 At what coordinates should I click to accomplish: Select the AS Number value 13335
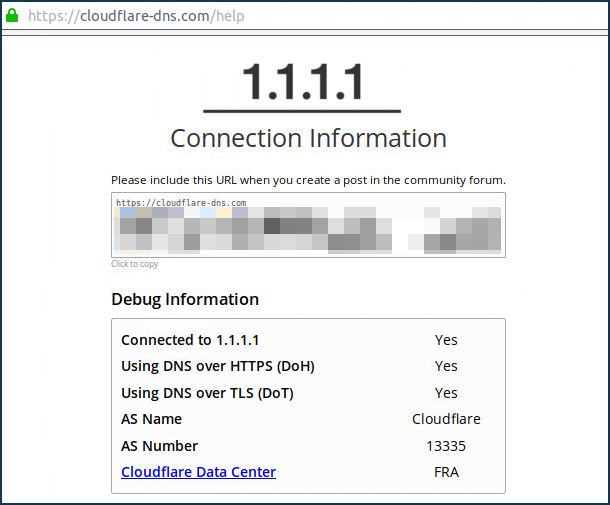point(446,446)
